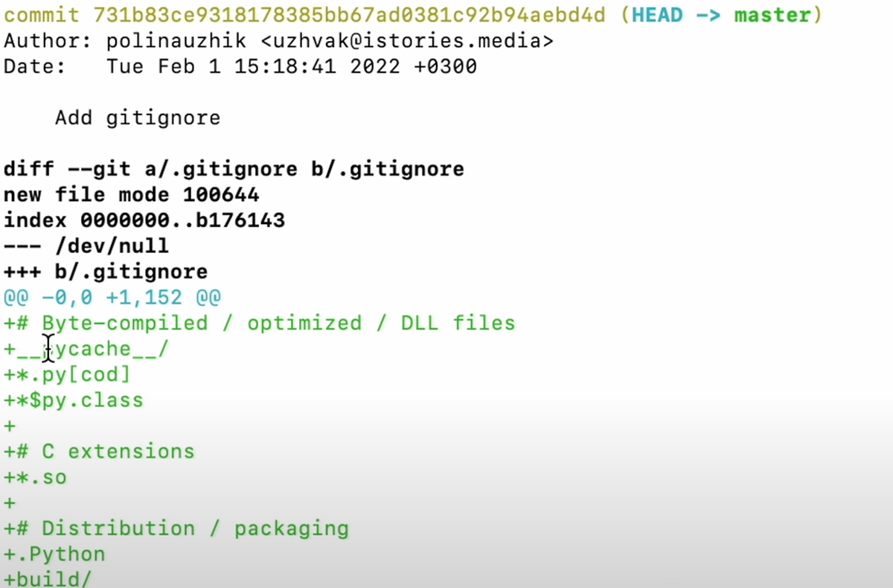893x588 pixels.
Task: Click the "# C extensions" comment line
Action: 99,451
